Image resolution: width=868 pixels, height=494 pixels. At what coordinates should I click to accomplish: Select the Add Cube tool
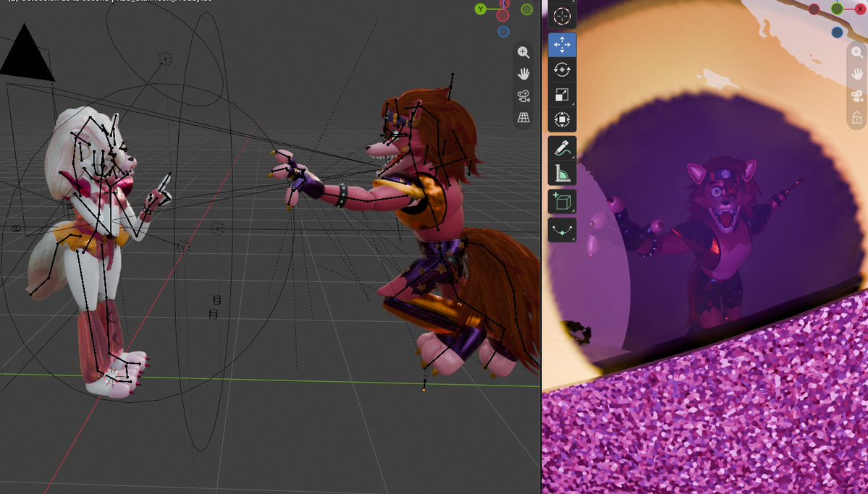pos(562,201)
